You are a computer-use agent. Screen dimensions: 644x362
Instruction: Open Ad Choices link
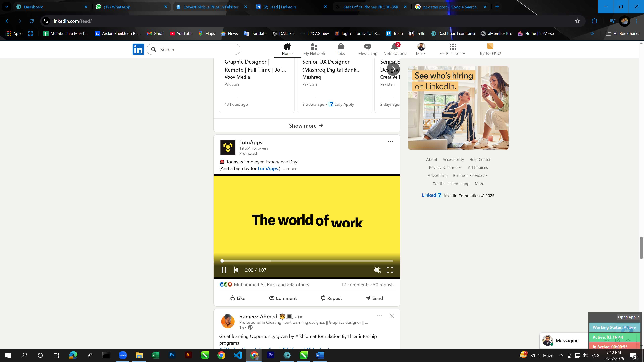477,168
